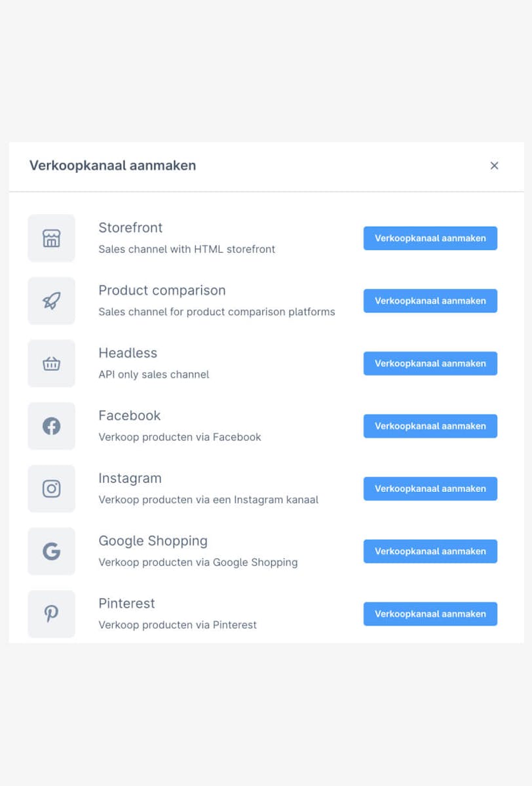Close the Verkoopkanaal aanmaken dialog

495,166
